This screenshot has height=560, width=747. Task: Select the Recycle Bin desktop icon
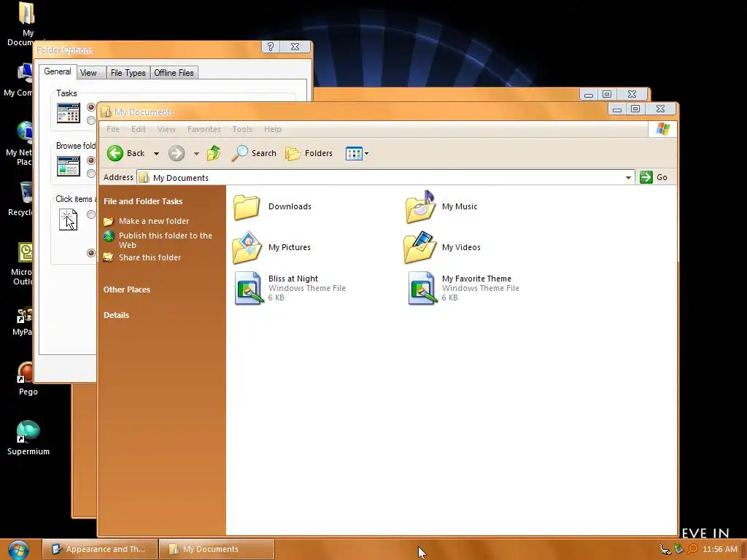click(x=22, y=199)
